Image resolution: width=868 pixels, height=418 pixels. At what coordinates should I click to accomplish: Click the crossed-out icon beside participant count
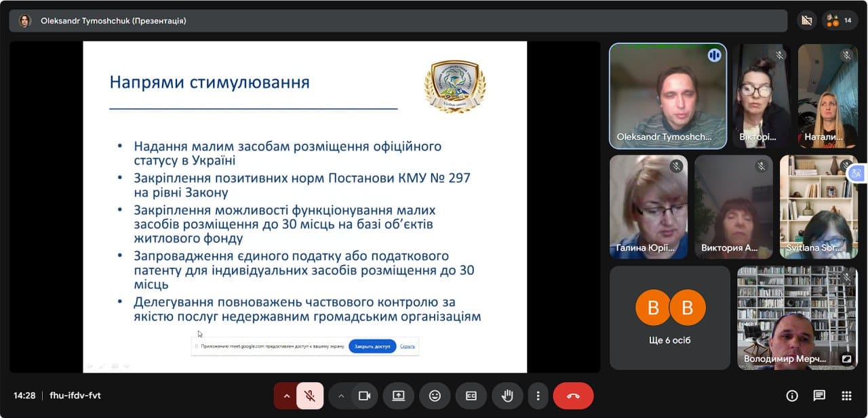[806, 20]
